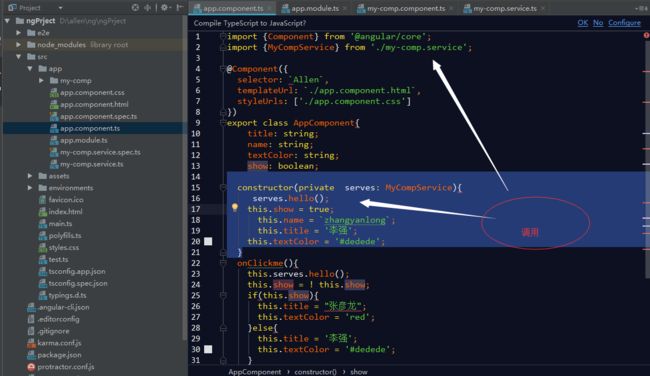
Task: Hide the Project tool window
Action: [179, 7]
